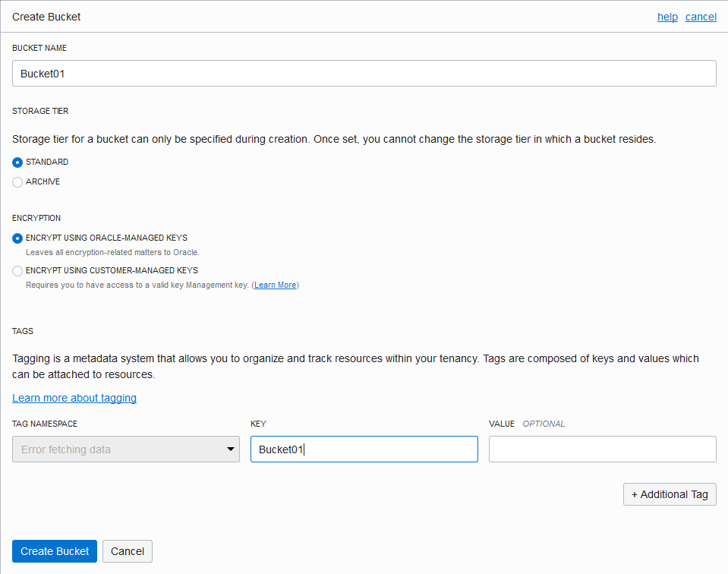Click inside the Bucket Name field
728x574 pixels.
[x=364, y=73]
